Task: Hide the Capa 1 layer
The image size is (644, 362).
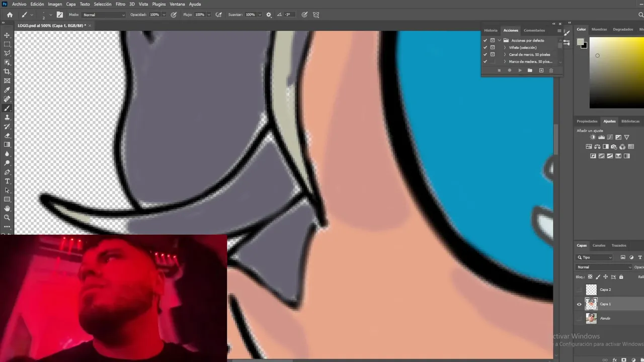Action: click(x=579, y=304)
